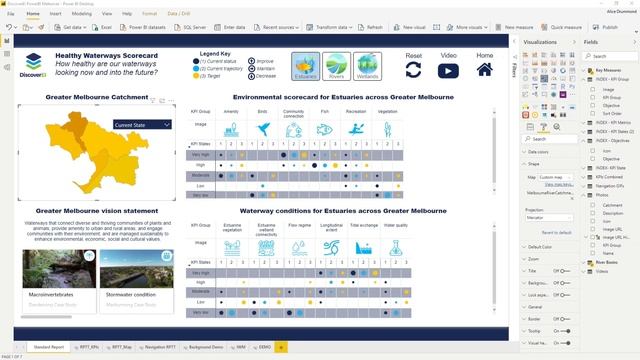Click the Home house icon
This screenshot has height=360, width=640.
484,70
